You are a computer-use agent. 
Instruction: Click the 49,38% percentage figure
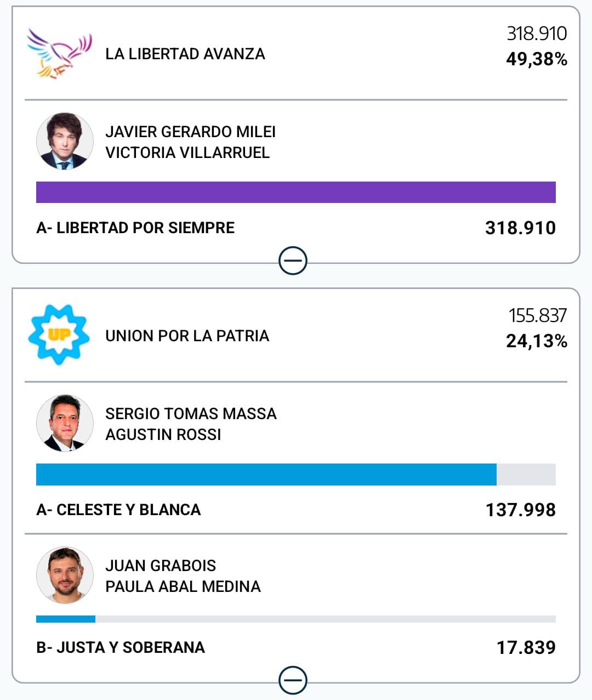(x=536, y=59)
